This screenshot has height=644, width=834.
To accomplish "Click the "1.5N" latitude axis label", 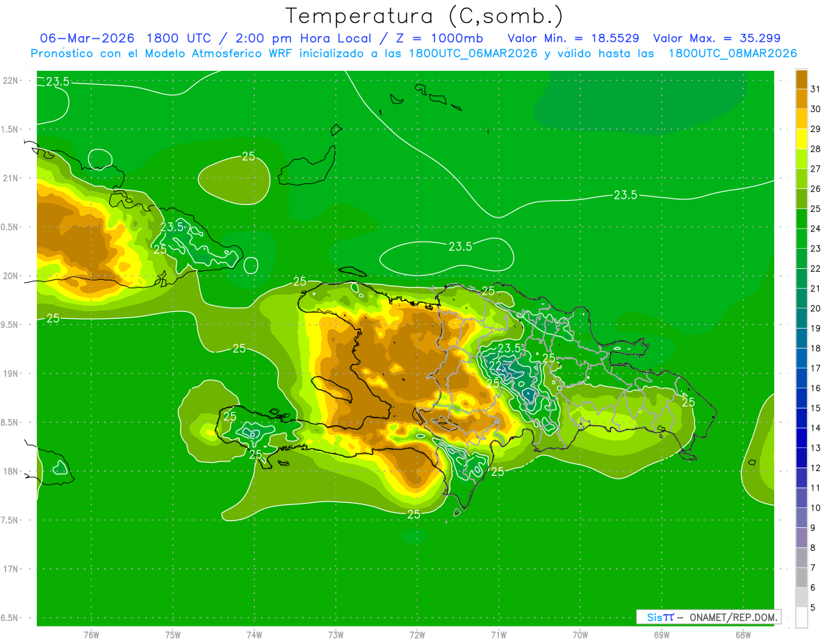I will point(10,130).
